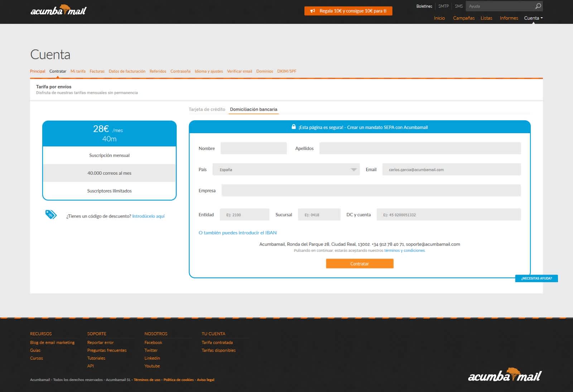Screen dimensions: 573x392
Task: Switch to the Tarjeta de crédito tab
Action: [207, 109]
